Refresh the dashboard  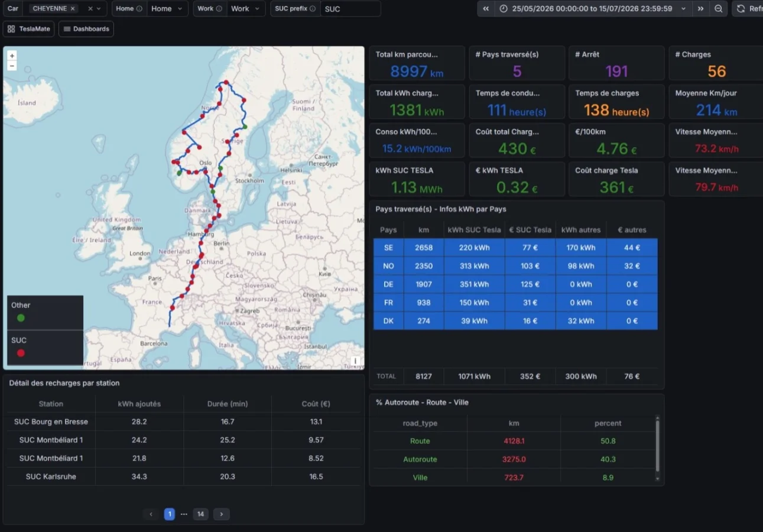pos(748,9)
